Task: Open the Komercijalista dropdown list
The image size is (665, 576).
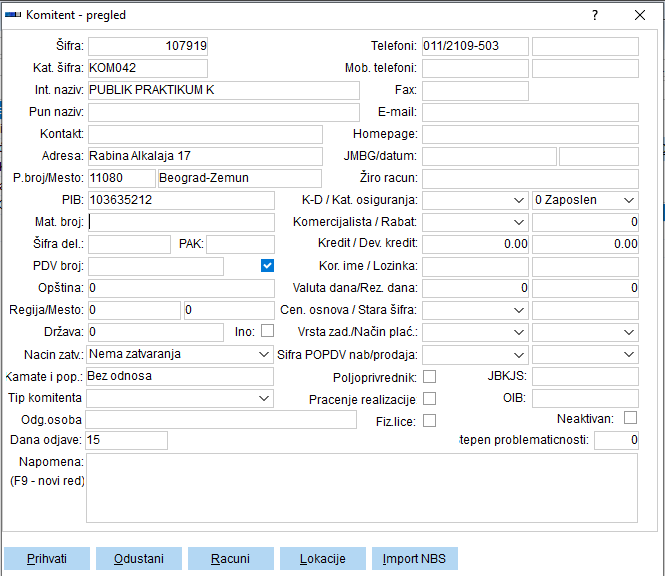Action: click(x=519, y=222)
